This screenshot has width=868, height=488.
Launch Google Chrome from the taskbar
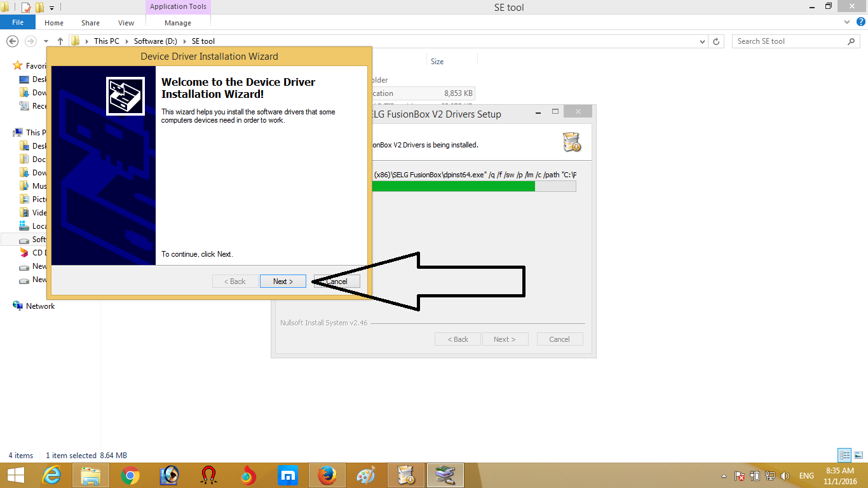pyautogui.click(x=130, y=475)
